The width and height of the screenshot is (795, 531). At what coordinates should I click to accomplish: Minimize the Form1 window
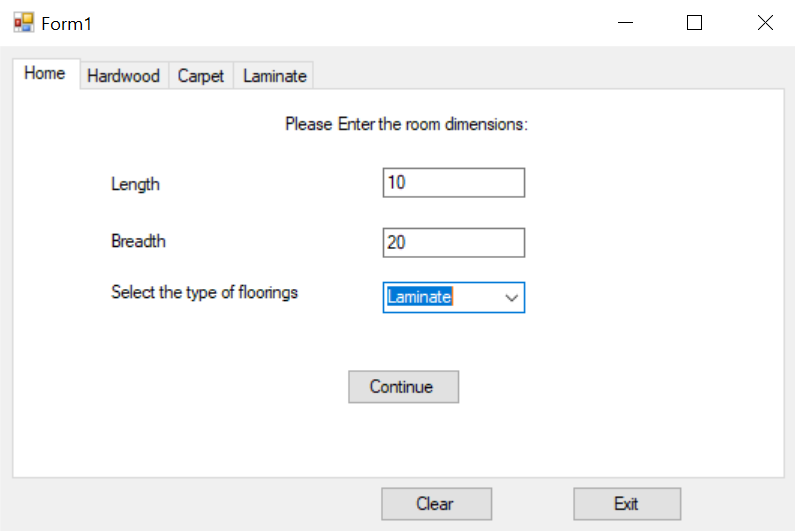pos(626,22)
